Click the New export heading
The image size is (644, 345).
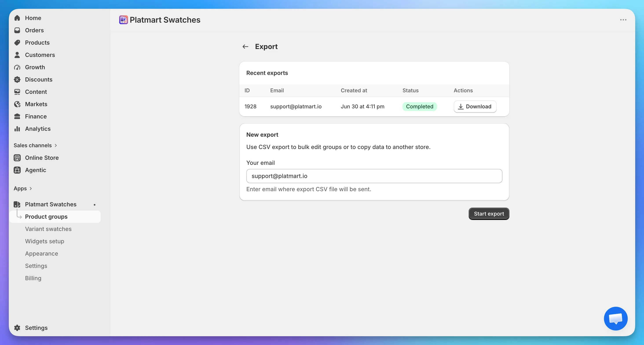click(262, 135)
